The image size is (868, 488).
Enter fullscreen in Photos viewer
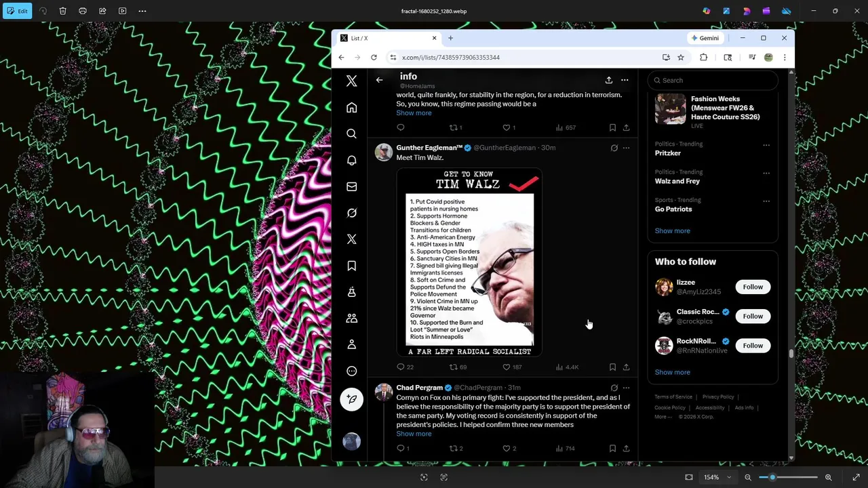tap(856, 477)
